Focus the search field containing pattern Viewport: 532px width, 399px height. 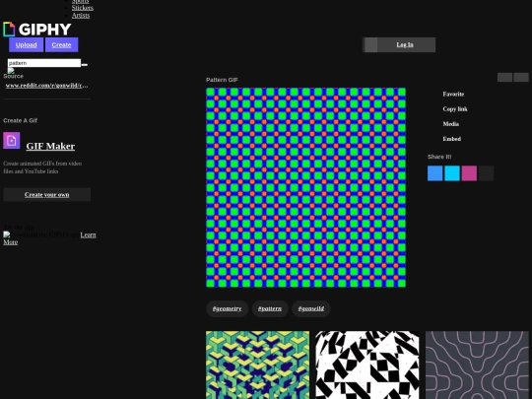pos(44,63)
